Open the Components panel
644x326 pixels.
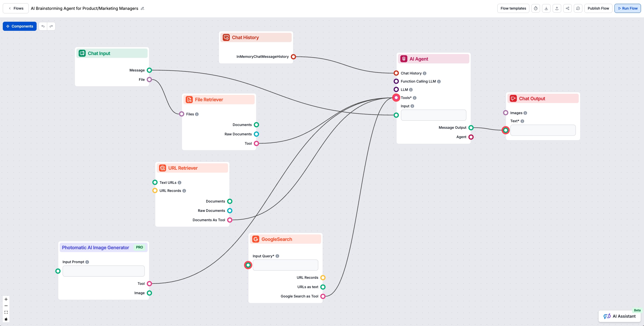(20, 26)
